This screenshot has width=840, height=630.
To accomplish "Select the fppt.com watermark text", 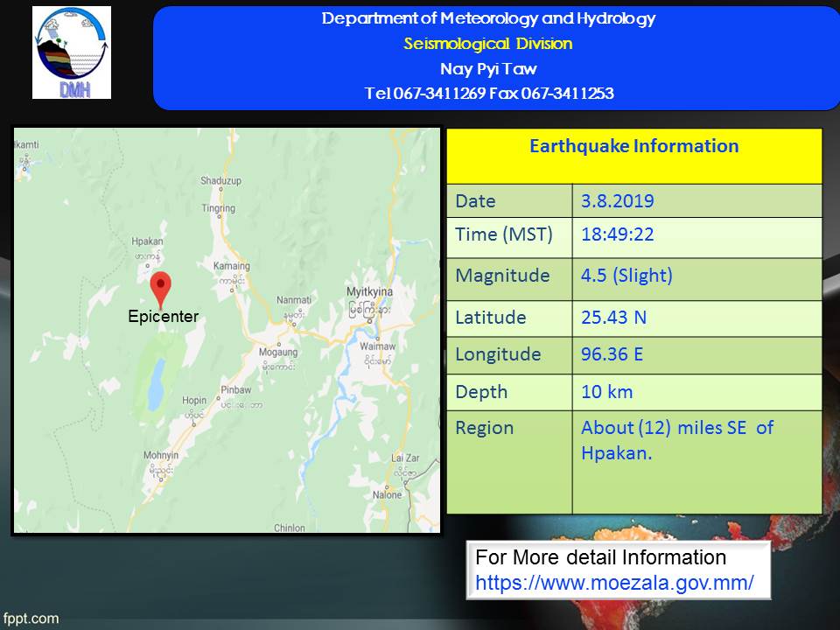I will [31, 619].
